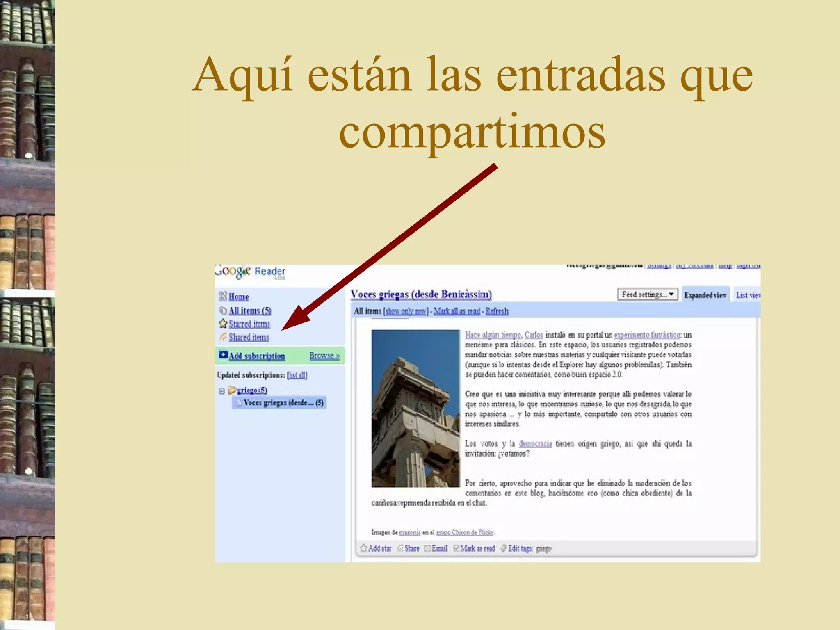Image resolution: width=840 pixels, height=630 pixels.
Task: Click the Share icon below post
Action: click(x=400, y=548)
